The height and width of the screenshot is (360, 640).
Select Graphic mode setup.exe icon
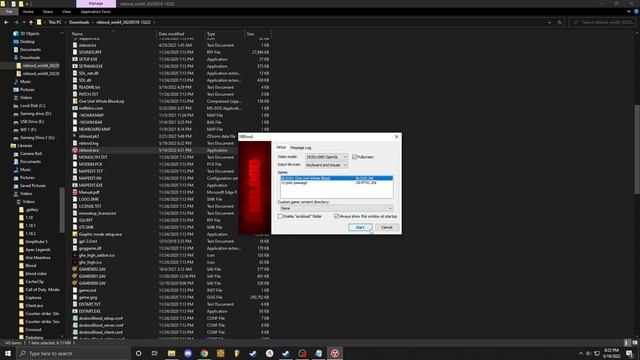[75, 234]
